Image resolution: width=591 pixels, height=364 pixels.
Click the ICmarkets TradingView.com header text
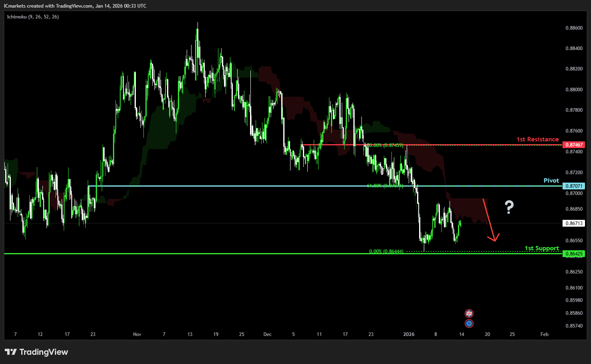coord(75,6)
